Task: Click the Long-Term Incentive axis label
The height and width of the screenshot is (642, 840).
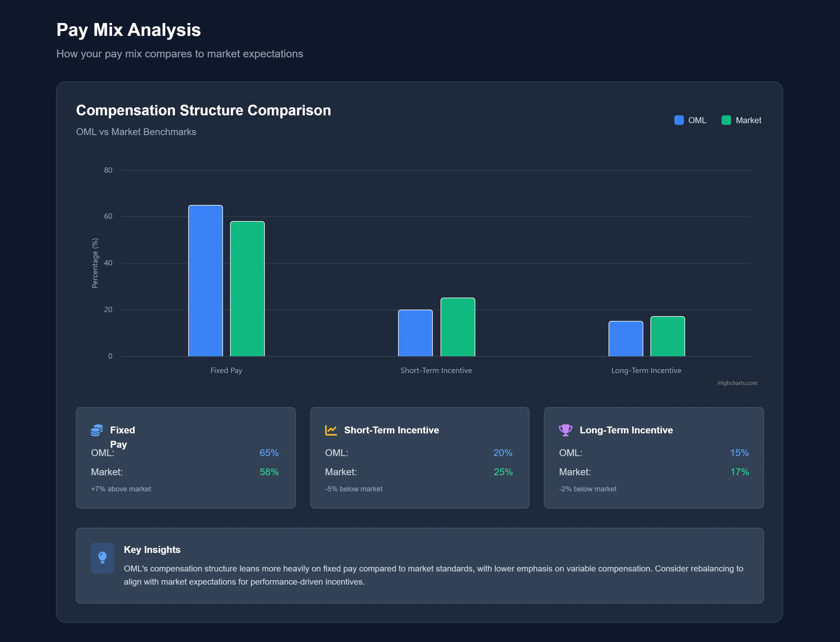Action: pos(646,370)
